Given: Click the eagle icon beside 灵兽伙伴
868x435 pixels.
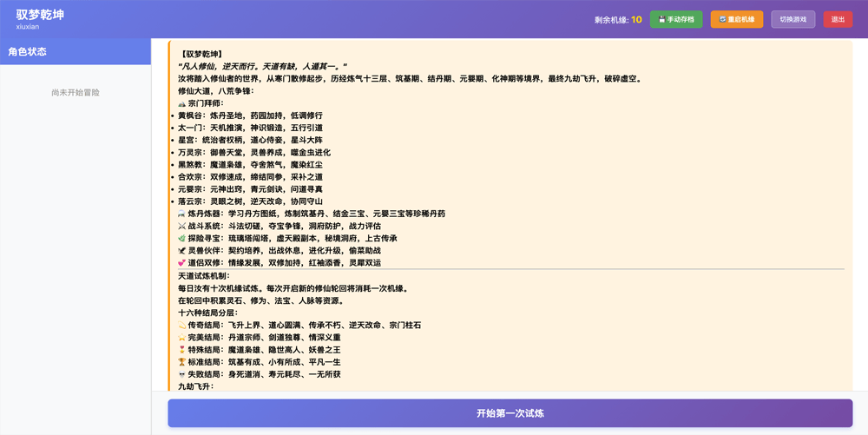Looking at the screenshot, I should point(182,251).
